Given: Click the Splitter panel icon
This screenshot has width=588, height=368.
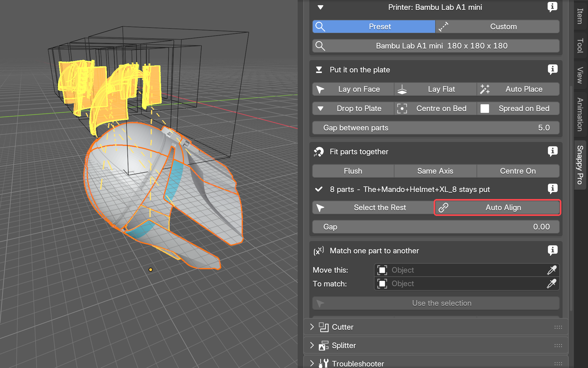Looking at the screenshot, I should tap(323, 346).
